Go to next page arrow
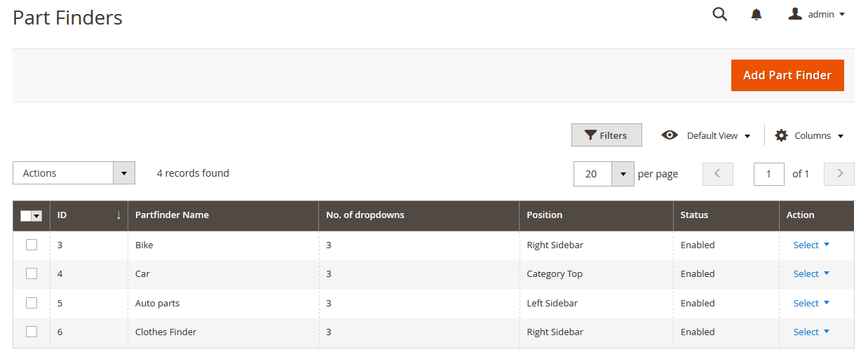Image resolution: width=868 pixels, height=359 pixels. pyautogui.click(x=839, y=174)
